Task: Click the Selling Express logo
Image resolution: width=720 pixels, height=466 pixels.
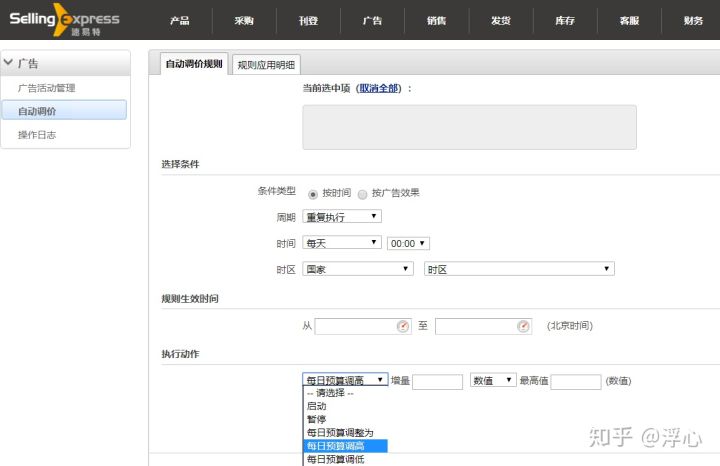Action: pyautogui.click(x=64, y=20)
